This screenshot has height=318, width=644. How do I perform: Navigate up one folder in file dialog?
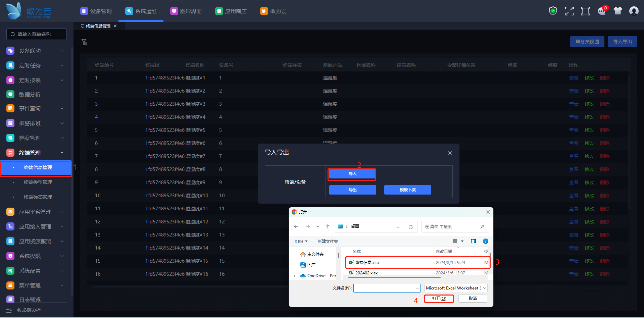328,227
